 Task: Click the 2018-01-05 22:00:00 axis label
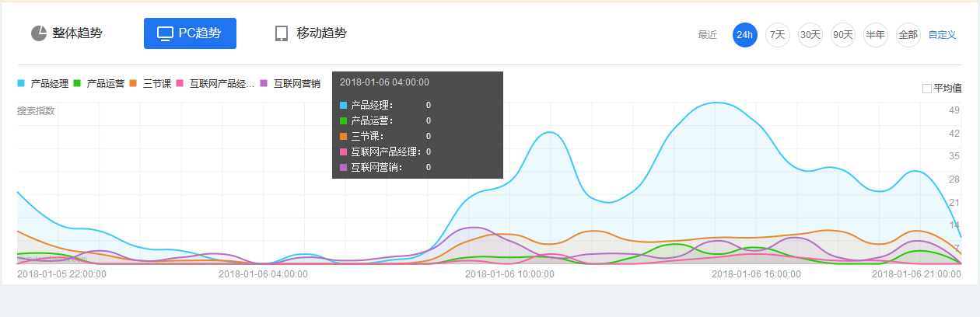pos(61,273)
